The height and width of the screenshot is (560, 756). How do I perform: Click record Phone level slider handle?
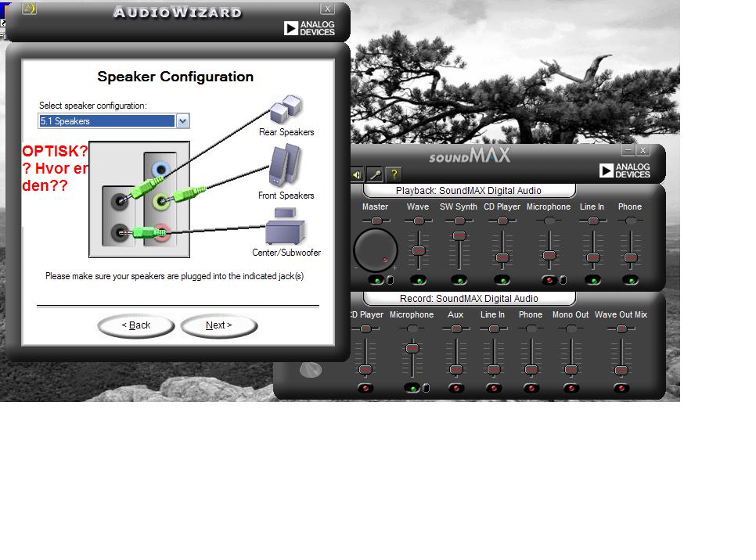click(x=531, y=370)
